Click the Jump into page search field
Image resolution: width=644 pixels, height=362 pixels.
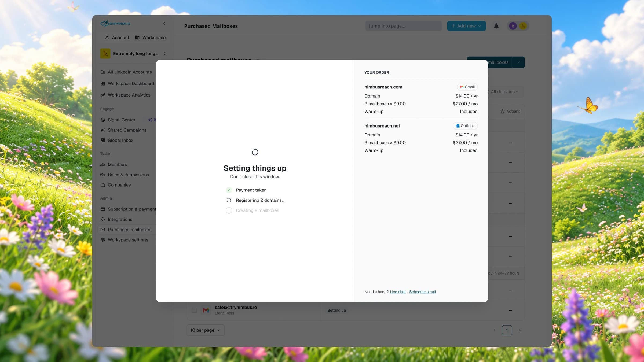click(403, 26)
